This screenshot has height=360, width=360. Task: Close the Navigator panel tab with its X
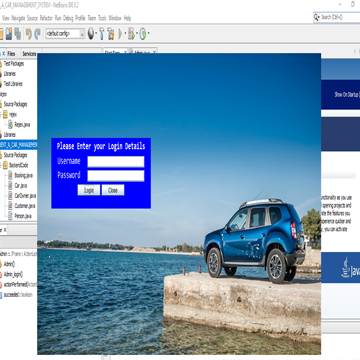(x=6, y=230)
